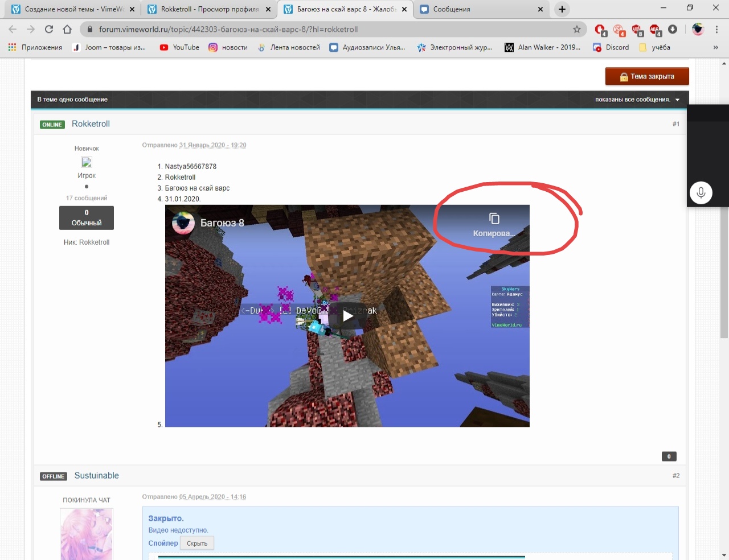Viewport: 729px width, 560px height.
Task: Open the YouTube bookmark
Action: [x=179, y=47]
